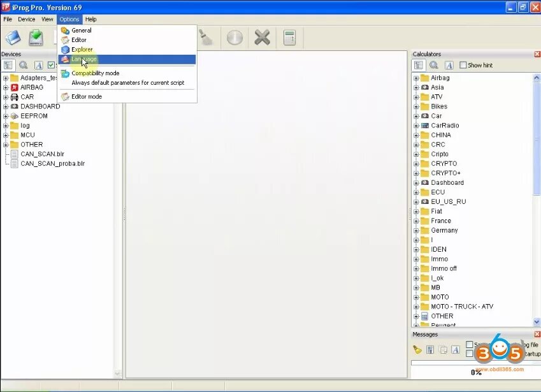541x392 pixels.
Task: Select CAN_SCAN_proba.blr file
Action: pyautogui.click(x=52, y=164)
